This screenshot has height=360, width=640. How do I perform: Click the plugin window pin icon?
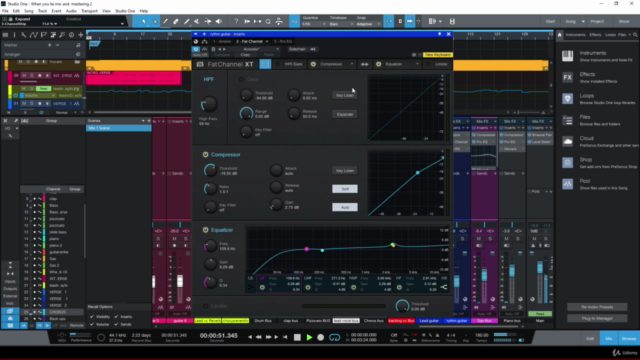point(440,34)
